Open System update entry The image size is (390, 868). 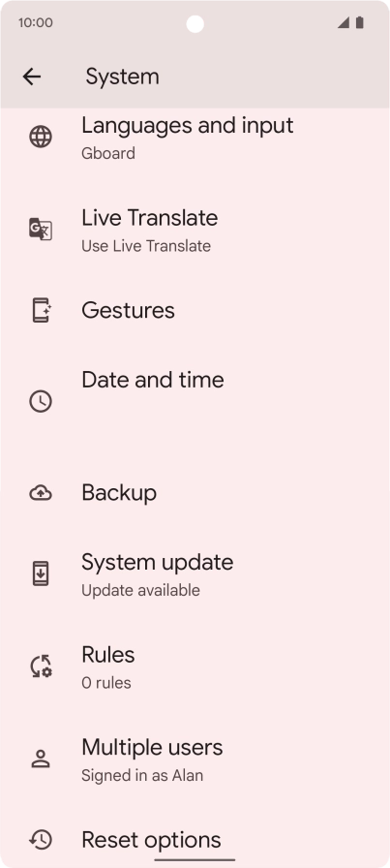[195, 574]
